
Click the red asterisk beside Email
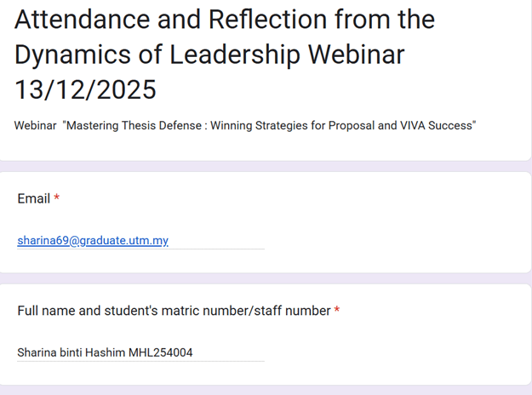click(57, 198)
